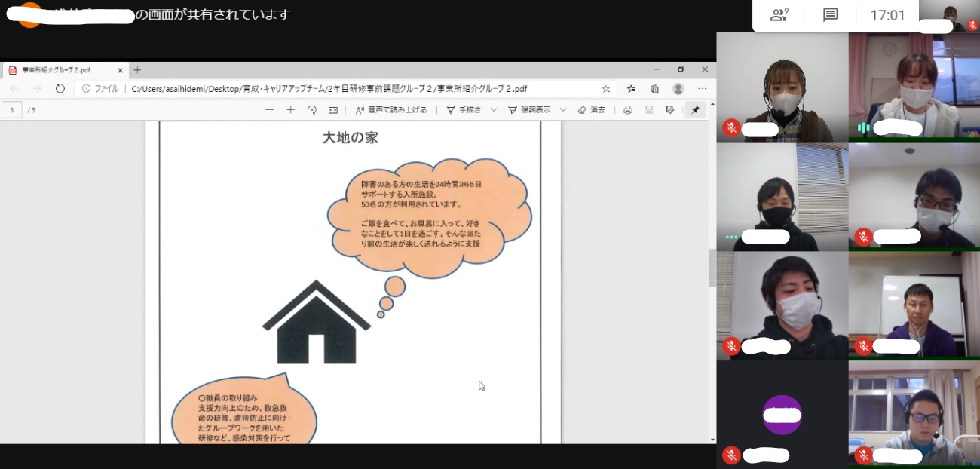The width and height of the screenshot is (980, 469).
Task: Open the browser favorites list
Action: coord(632,89)
